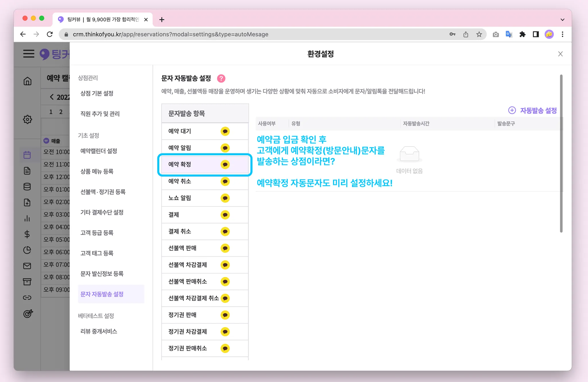Expand Chrome tab search chevron

pyautogui.click(x=562, y=20)
